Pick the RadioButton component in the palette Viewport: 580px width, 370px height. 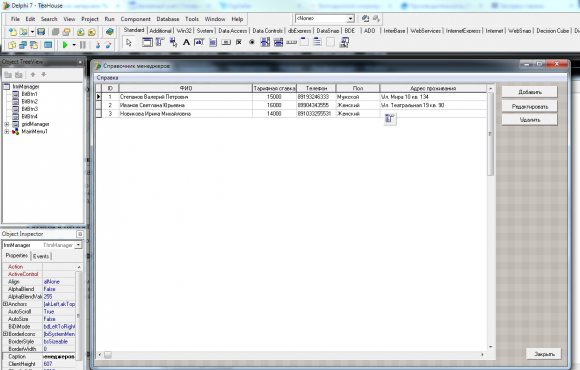[x=252, y=43]
